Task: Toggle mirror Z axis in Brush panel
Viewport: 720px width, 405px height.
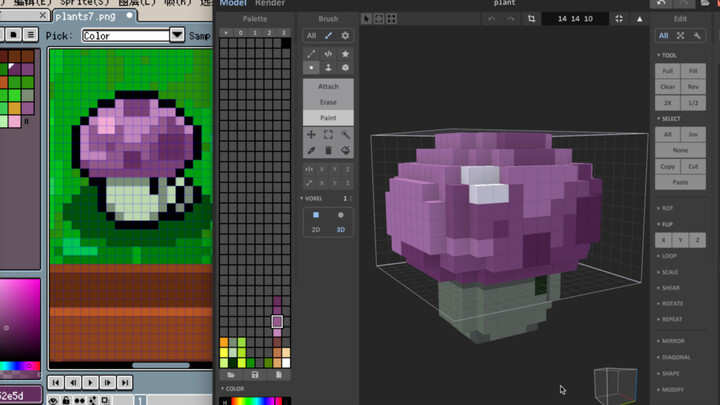Action: 348,169
